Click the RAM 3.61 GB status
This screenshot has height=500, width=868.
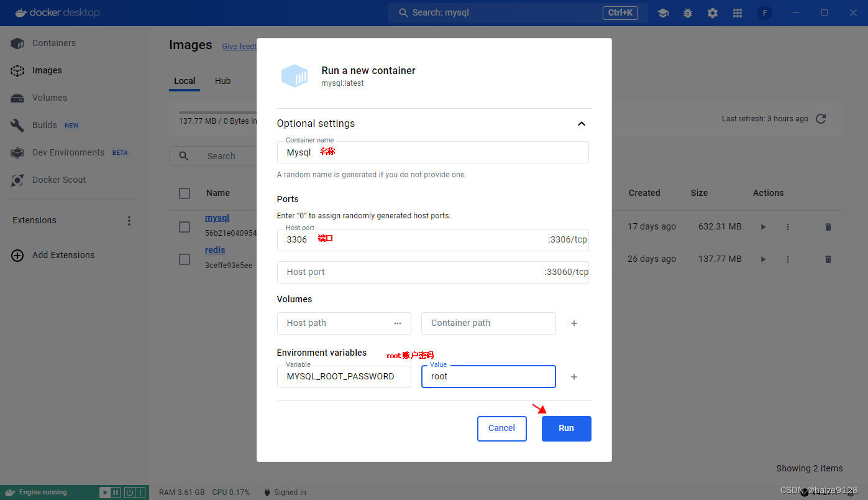tap(181, 493)
